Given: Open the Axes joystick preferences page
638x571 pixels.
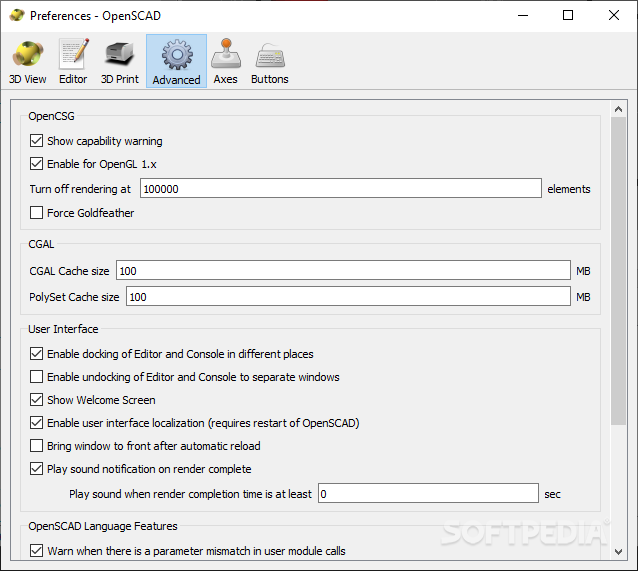Looking at the screenshot, I should tap(225, 61).
